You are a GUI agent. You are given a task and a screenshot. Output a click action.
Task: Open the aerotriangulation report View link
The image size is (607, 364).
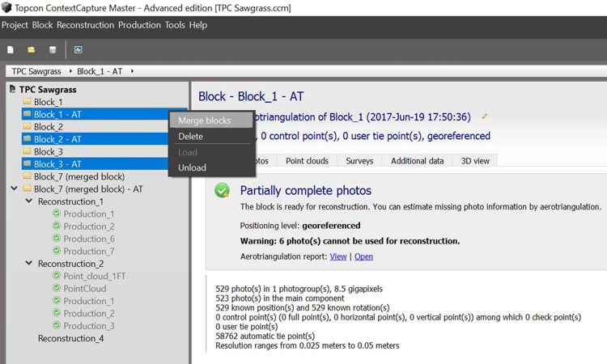point(338,256)
